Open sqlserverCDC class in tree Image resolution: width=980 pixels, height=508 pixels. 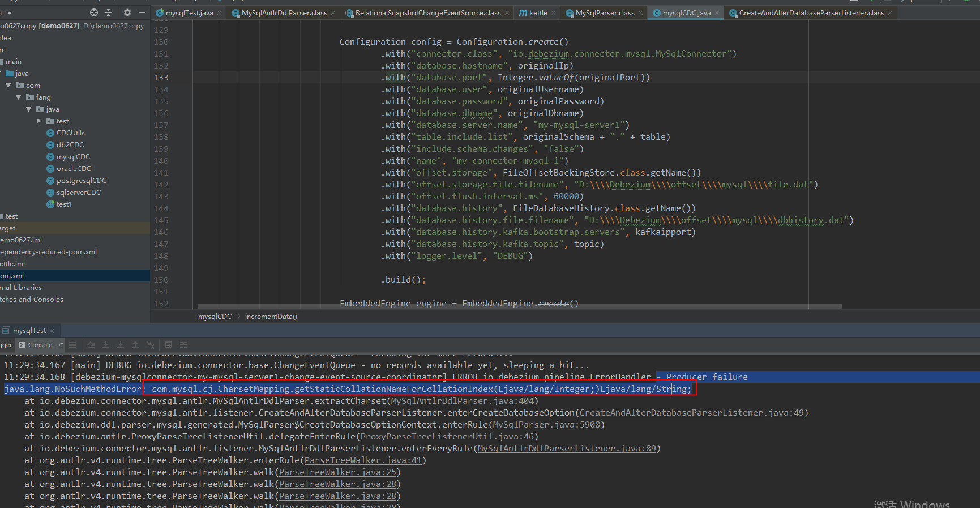click(x=74, y=193)
